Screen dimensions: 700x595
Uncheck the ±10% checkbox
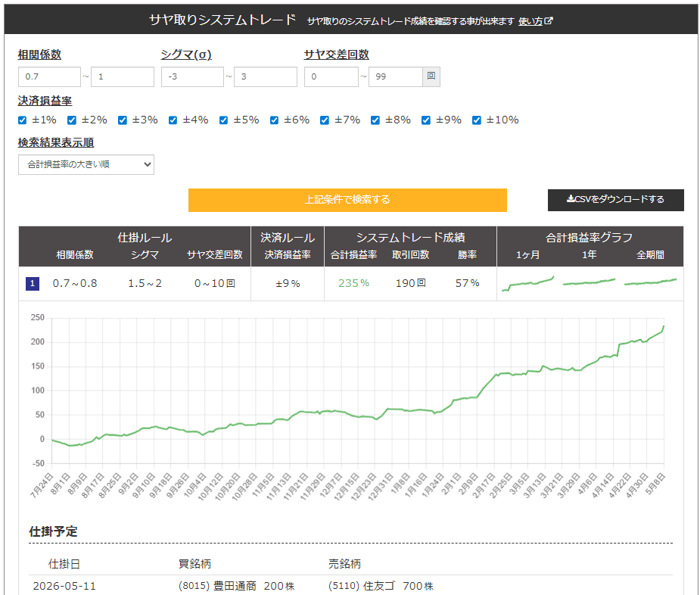(x=477, y=120)
